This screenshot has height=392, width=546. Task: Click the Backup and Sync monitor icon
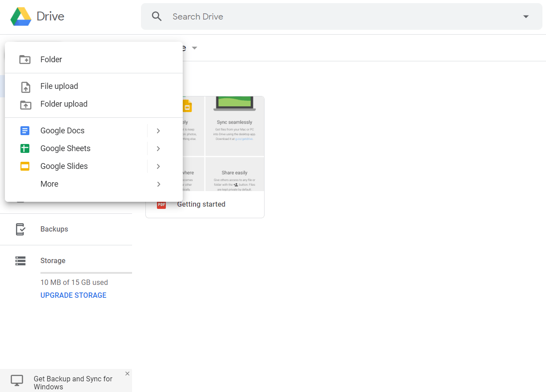click(17, 380)
